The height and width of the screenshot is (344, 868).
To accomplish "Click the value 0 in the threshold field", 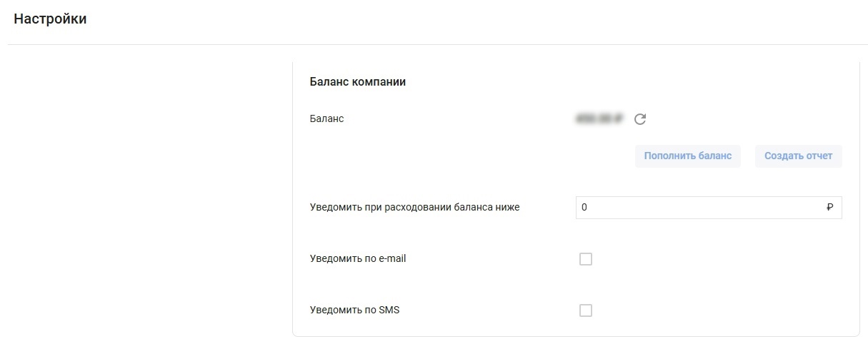I will [584, 208].
